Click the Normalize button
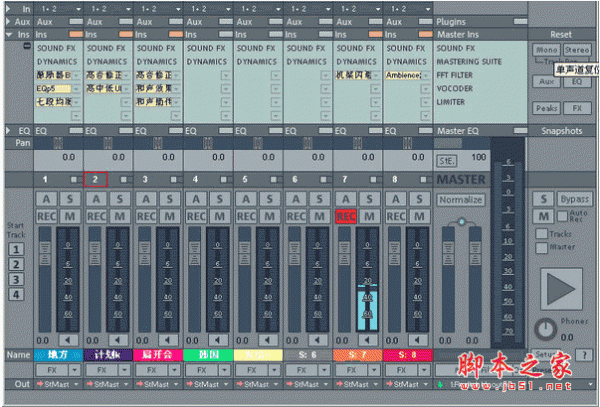The height and width of the screenshot is (407, 600). click(x=460, y=199)
